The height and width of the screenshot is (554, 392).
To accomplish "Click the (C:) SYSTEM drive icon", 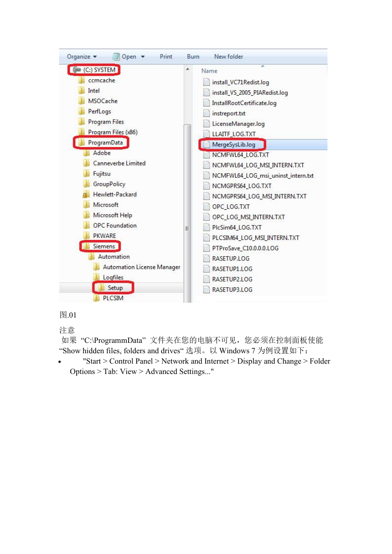I will pos(76,70).
